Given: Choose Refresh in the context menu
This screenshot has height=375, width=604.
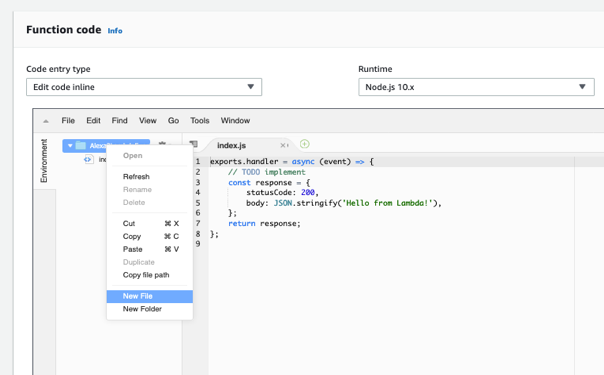Looking at the screenshot, I should (x=150, y=177).
